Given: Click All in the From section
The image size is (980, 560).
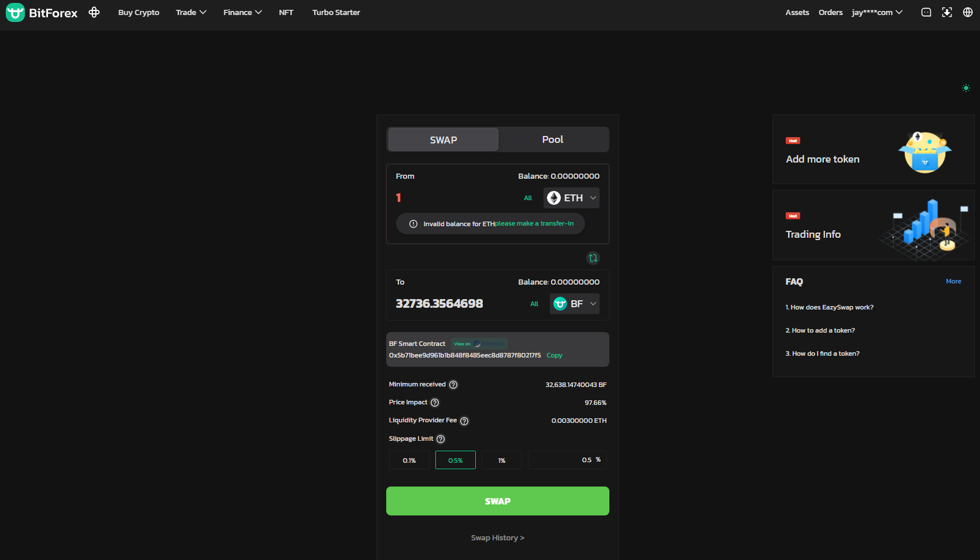Looking at the screenshot, I should point(528,198).
